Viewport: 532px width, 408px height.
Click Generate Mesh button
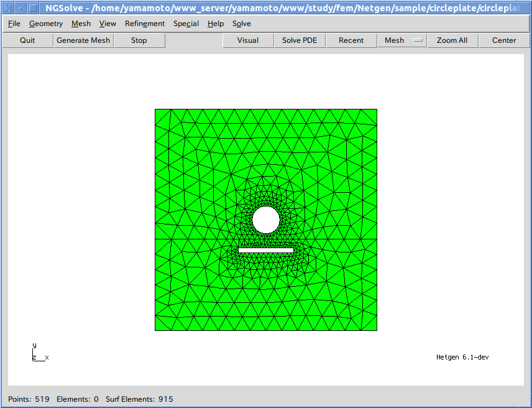83,40
